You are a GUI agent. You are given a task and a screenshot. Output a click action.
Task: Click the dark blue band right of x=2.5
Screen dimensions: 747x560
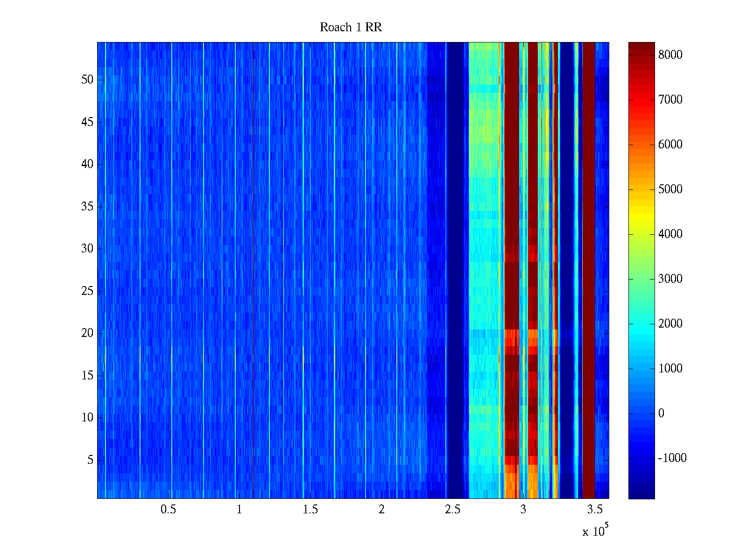click(x=458, y=271)
